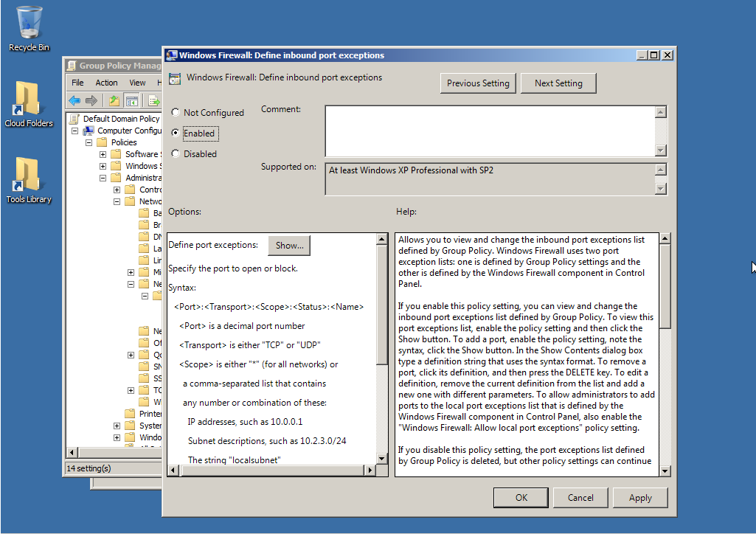Click the back navigation arrow in Group Policy Management
Screen dimensions: 756x534
point(73,100)
